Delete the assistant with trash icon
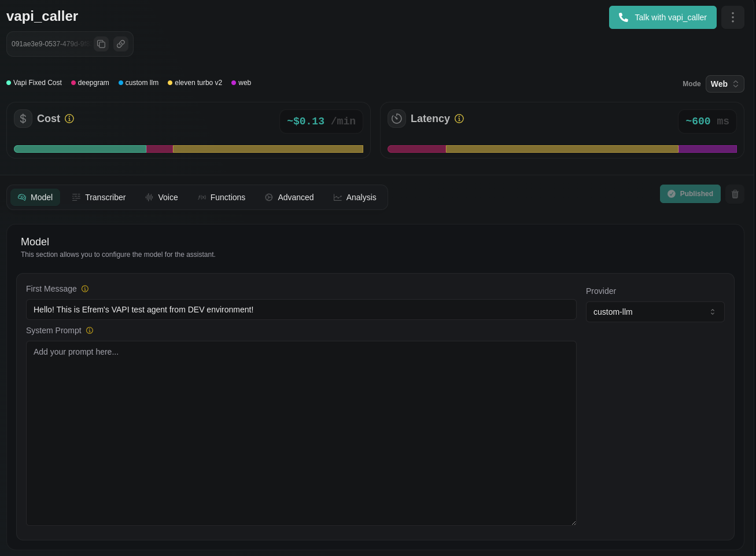The width and height of the screenshot is (756, 556). click(x=735, y=194)
